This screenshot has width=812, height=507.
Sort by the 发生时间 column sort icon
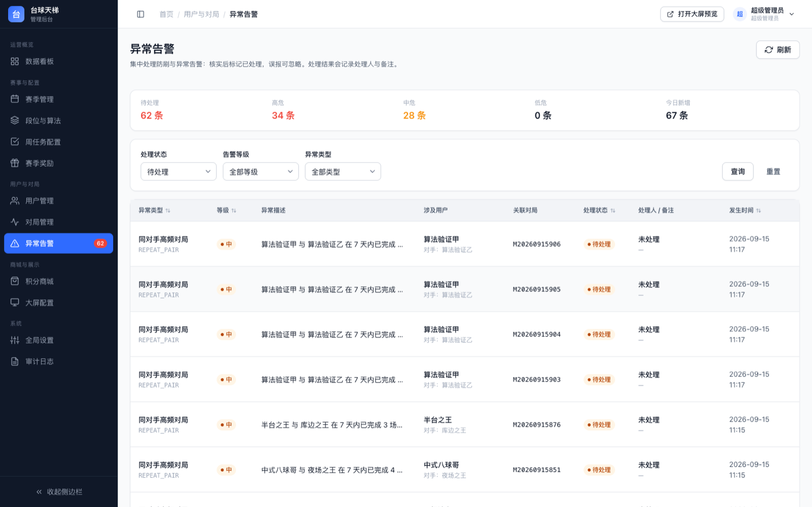pyautogui.click(x=758, y=210)
